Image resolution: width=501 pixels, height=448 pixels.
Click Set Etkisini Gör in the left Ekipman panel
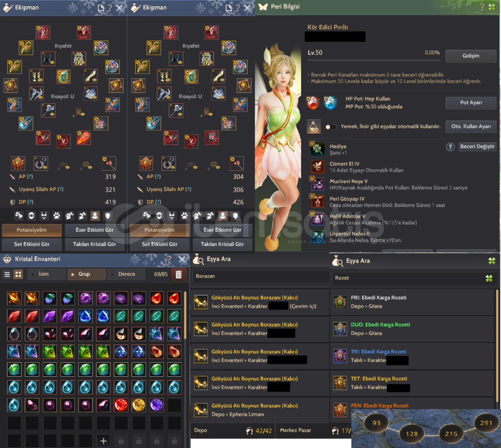coord(32,244)
